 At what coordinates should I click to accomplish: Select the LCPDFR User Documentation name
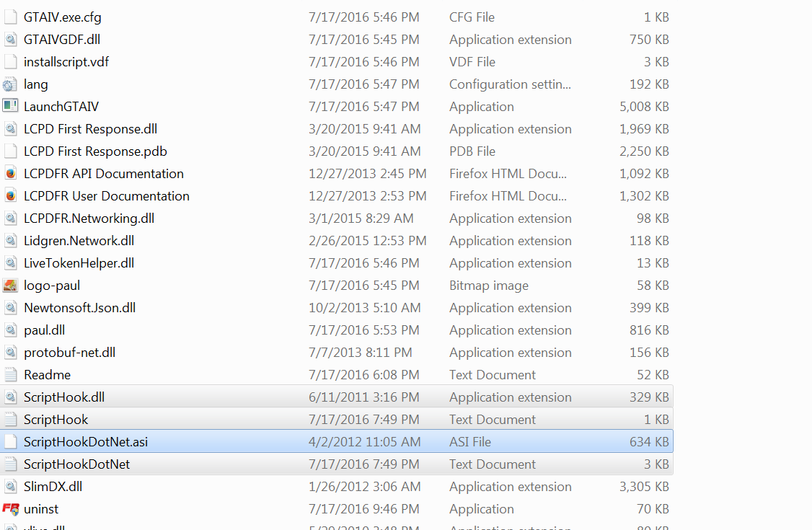[x=107, y=196]
